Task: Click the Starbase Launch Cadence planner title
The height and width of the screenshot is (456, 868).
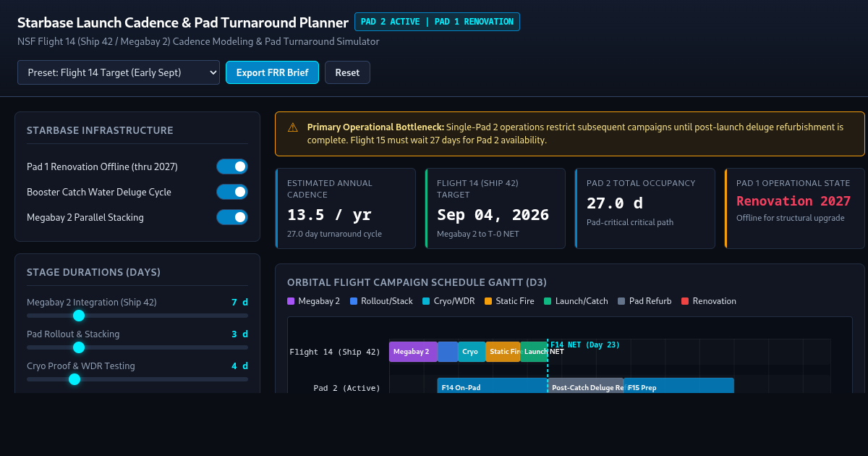Action: pyautogui.click(x=182, y=22)
